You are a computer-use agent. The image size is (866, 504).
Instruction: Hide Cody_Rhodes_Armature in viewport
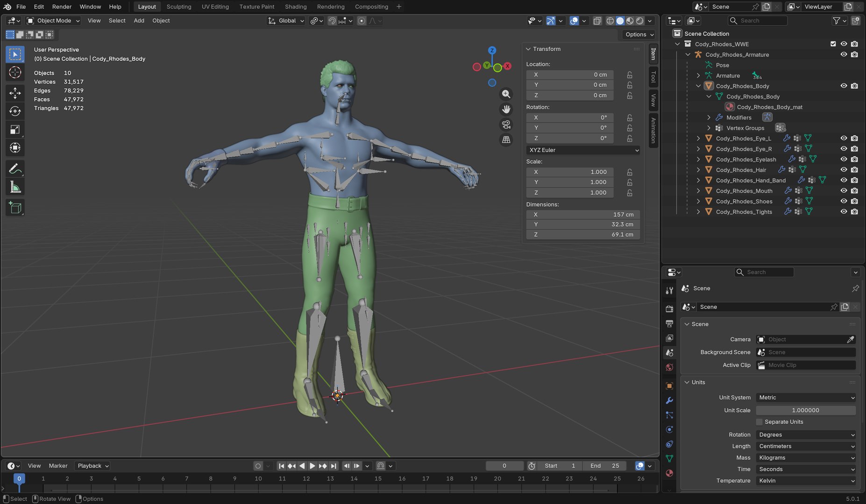[844, 55]
